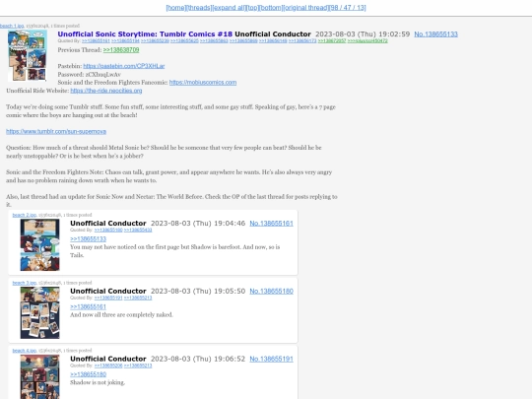
Task: Open the beach 1.jpg file name link
Action: click(x=12, y=26)
